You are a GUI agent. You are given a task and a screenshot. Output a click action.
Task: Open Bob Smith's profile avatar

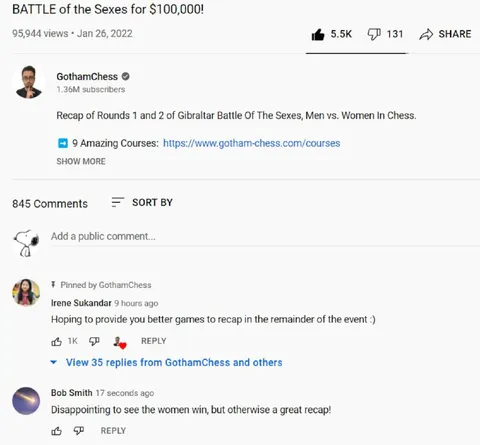(26, 401)
